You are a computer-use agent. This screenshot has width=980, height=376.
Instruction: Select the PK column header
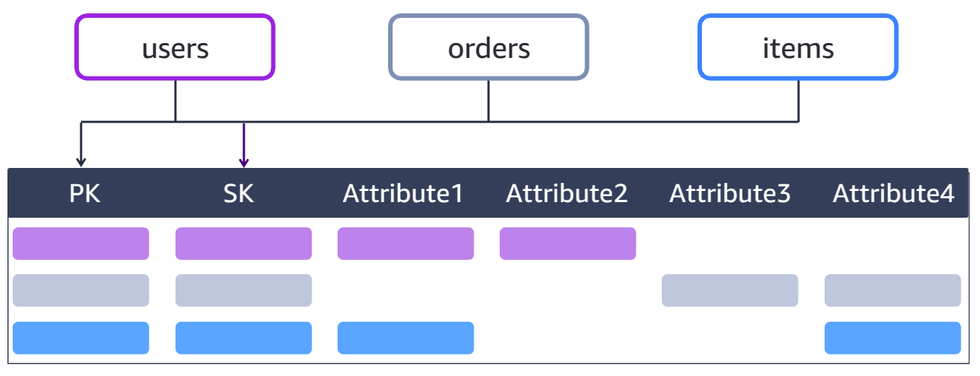click(84, 194)
